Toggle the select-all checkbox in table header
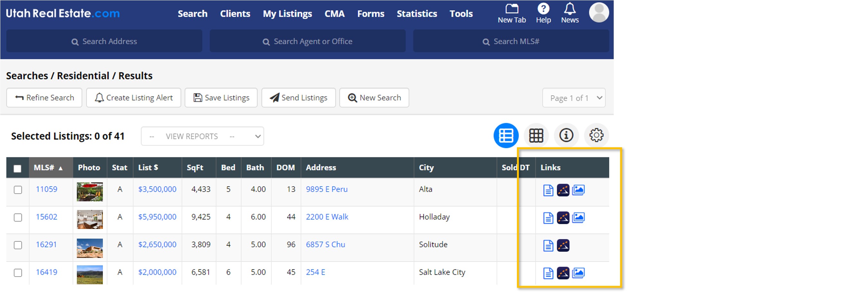868x292 pixels. tap(18, 168)
